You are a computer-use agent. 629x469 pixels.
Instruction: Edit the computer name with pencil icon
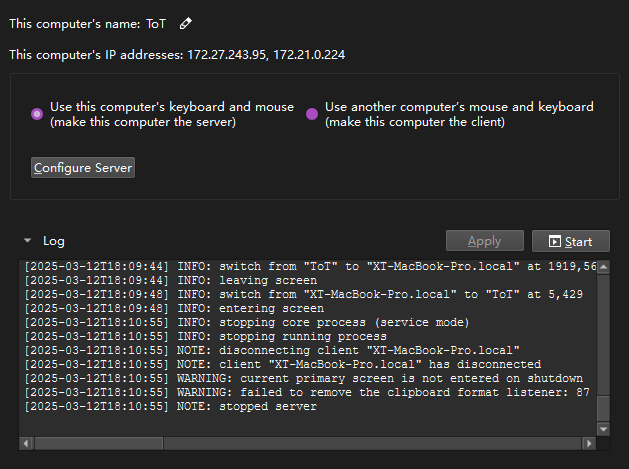[x=185, y=24]
